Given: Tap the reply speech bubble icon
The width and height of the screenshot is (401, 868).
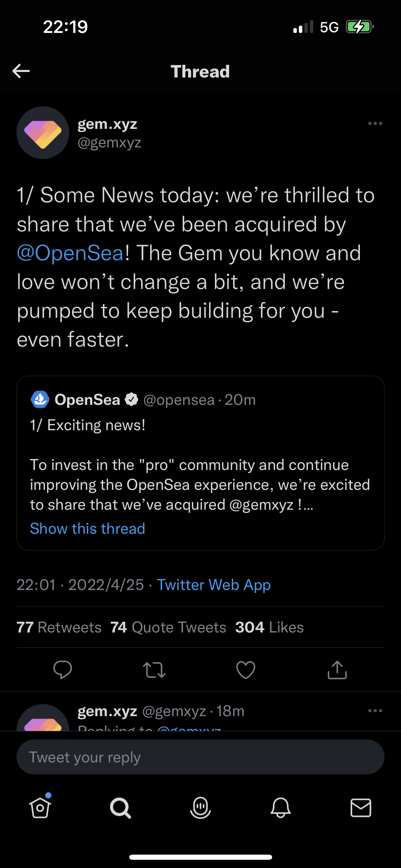Looking at the screenshot, I should click(x=63, y=670).
